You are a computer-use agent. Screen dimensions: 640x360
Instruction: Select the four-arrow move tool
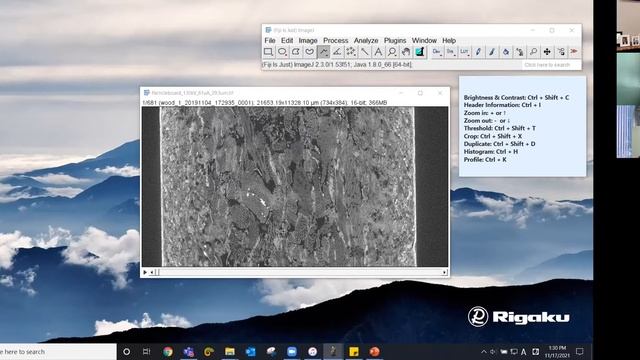(x=547, y=52)
